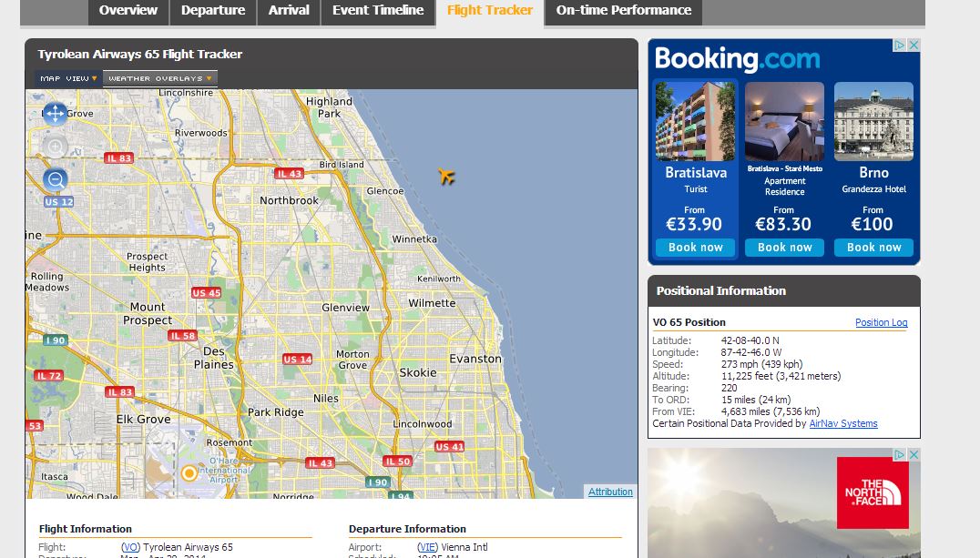Click the IL 72 highway shield
The height and width of the screenshot is (558, 980).
(48, 376)
